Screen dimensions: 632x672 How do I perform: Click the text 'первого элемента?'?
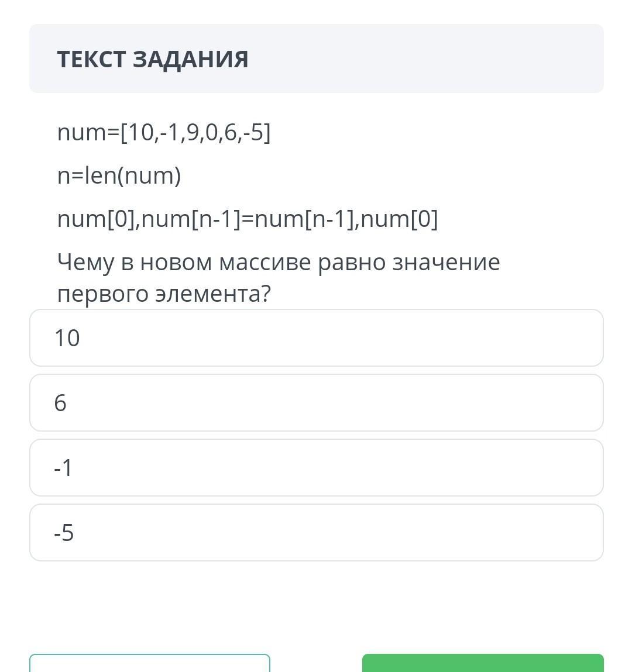[x=164, y=294]
